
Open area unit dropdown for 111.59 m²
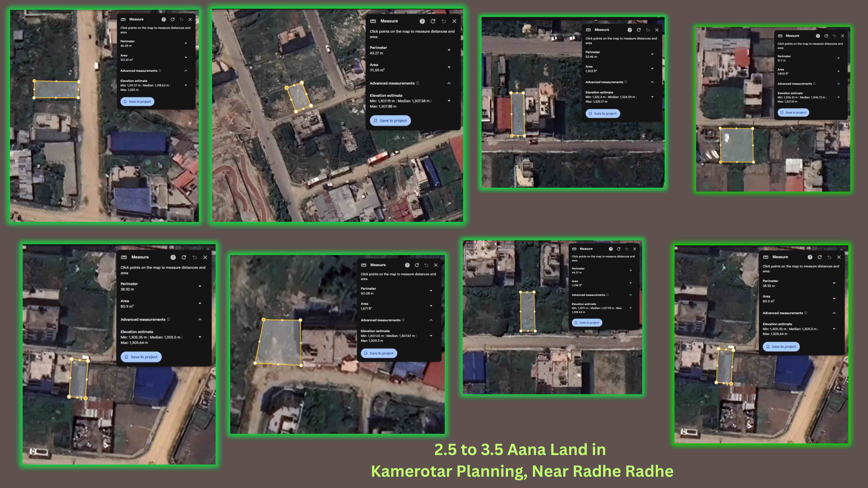click(449, 67)
